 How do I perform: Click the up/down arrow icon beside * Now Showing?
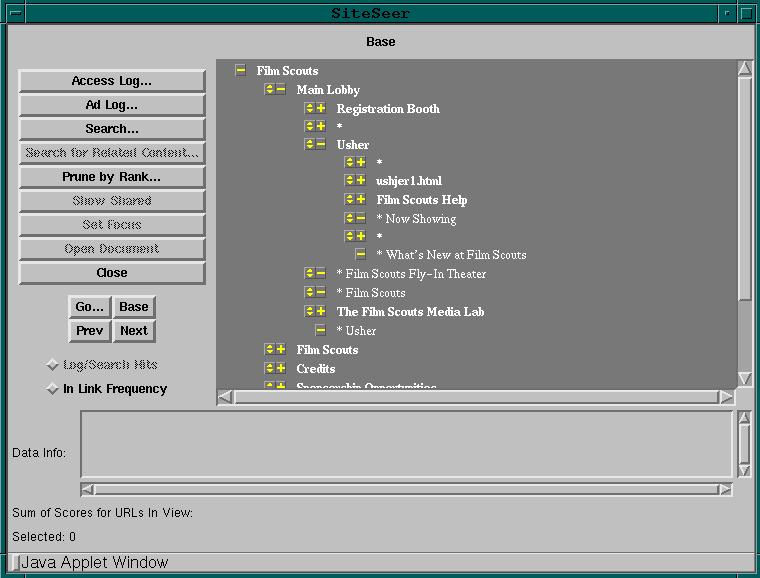click(x=349, y=218)
